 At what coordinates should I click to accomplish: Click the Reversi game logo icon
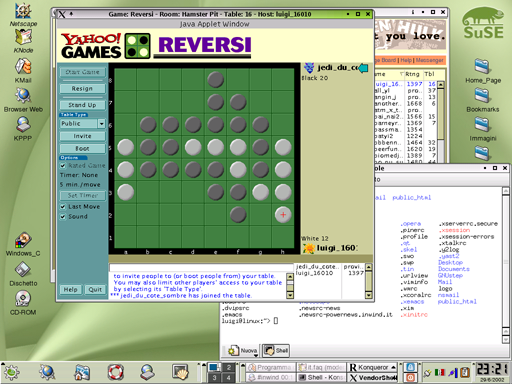click(x=138, y=46)
